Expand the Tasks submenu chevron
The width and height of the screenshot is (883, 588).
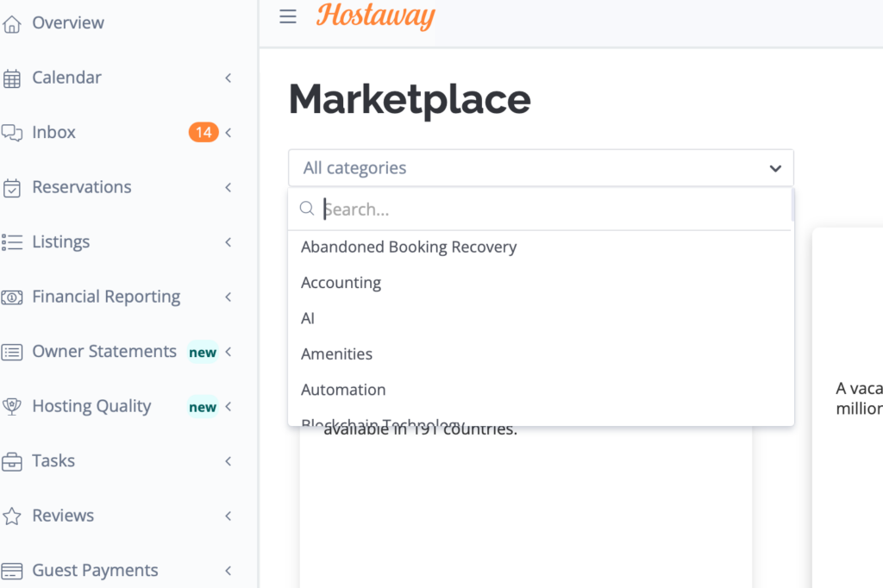click(x=228, y=460)
